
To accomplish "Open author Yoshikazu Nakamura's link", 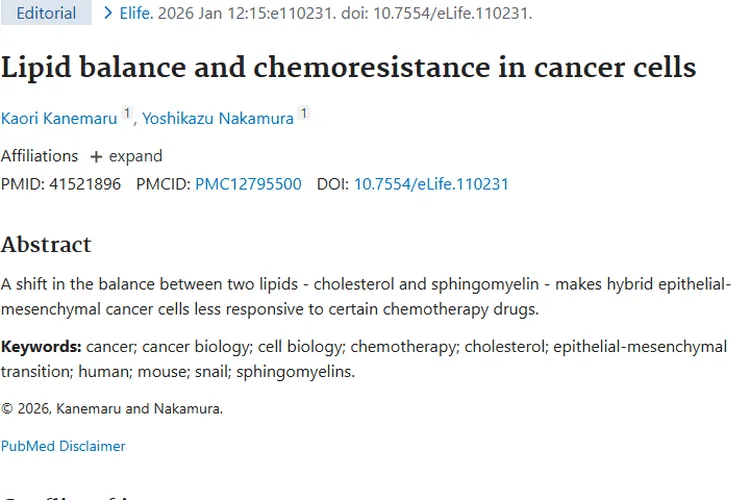I will [x=218, y=118].
